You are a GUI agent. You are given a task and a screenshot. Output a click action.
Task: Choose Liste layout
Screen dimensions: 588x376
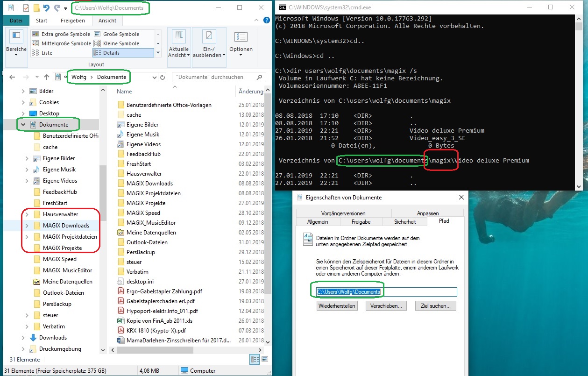coord(43,53)
